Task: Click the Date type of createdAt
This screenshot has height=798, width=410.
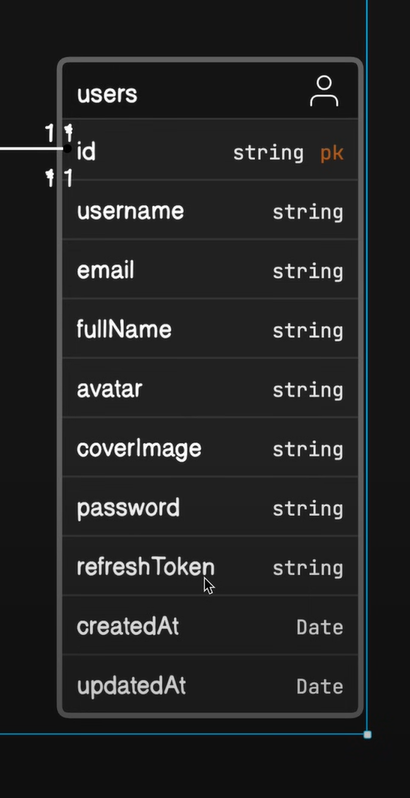Action: point(320,628)
